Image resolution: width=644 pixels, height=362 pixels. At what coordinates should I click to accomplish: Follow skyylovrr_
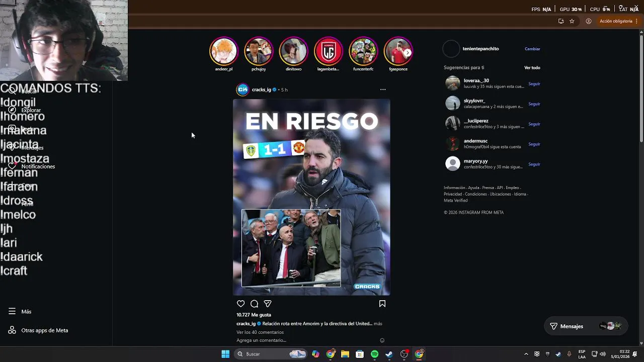pyautogui.click(x=534, y=104)
